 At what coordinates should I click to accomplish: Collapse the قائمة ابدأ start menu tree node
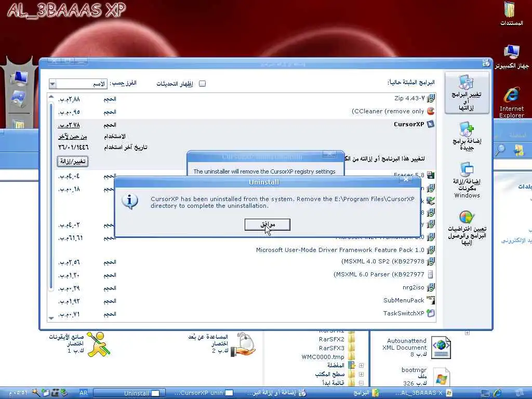pos(362,383)
